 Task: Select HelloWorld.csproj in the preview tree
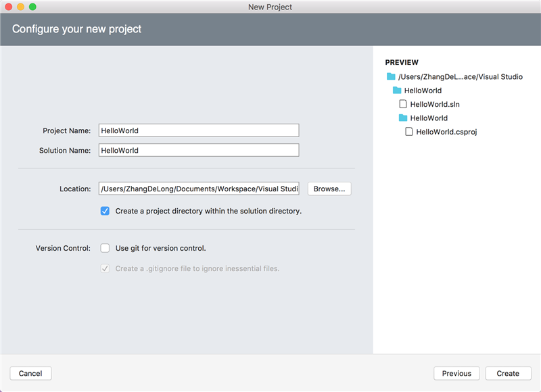click(x=446, y=132)
